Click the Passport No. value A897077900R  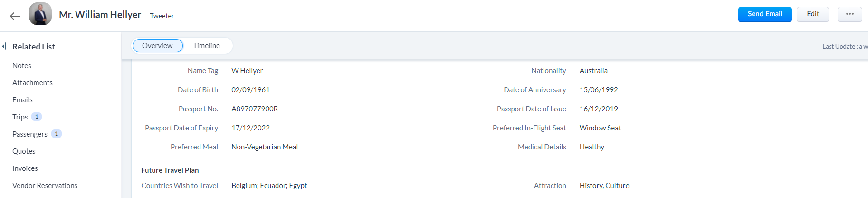point(255,109)
